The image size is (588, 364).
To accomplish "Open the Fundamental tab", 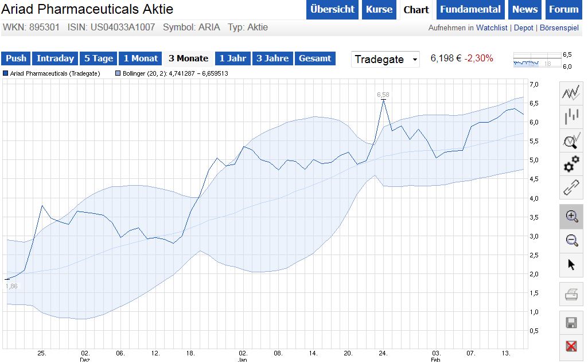I will 470,9.
